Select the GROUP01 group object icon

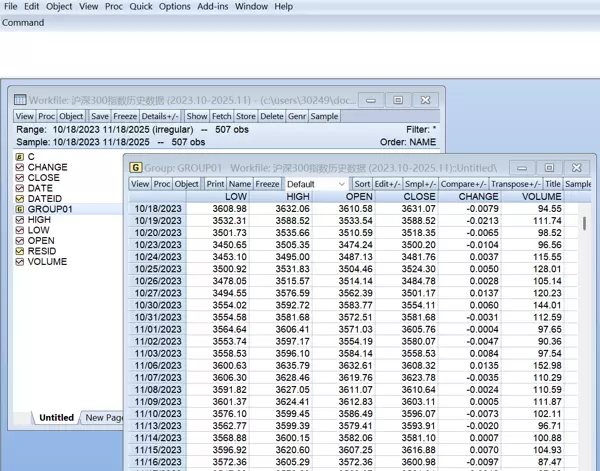19,209
